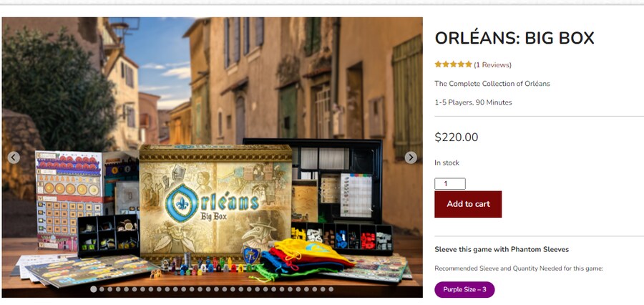This screenshot has height=305, width=644.
Task: Click the $220.00 price text
Action: click(x=457, y=137)
